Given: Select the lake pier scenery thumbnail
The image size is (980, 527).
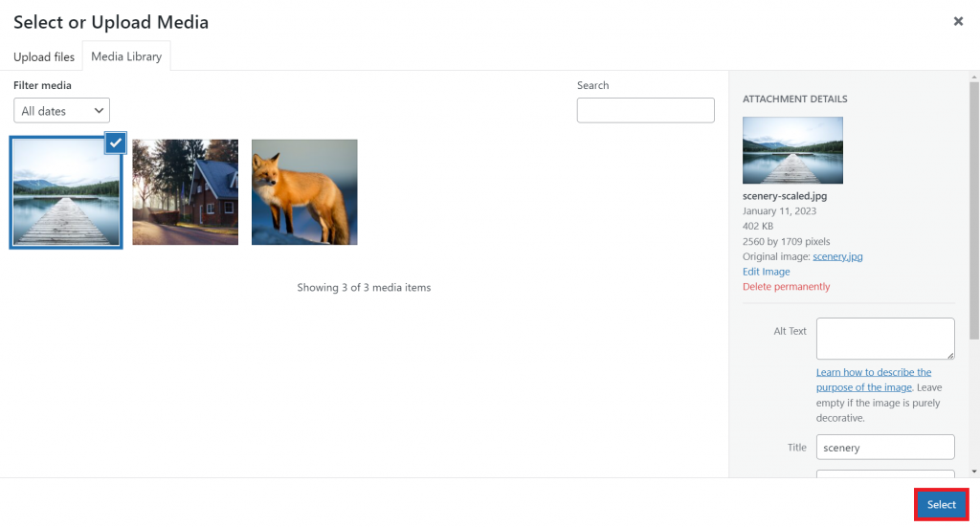Looking at the screenshot, I should pos(66,192).
